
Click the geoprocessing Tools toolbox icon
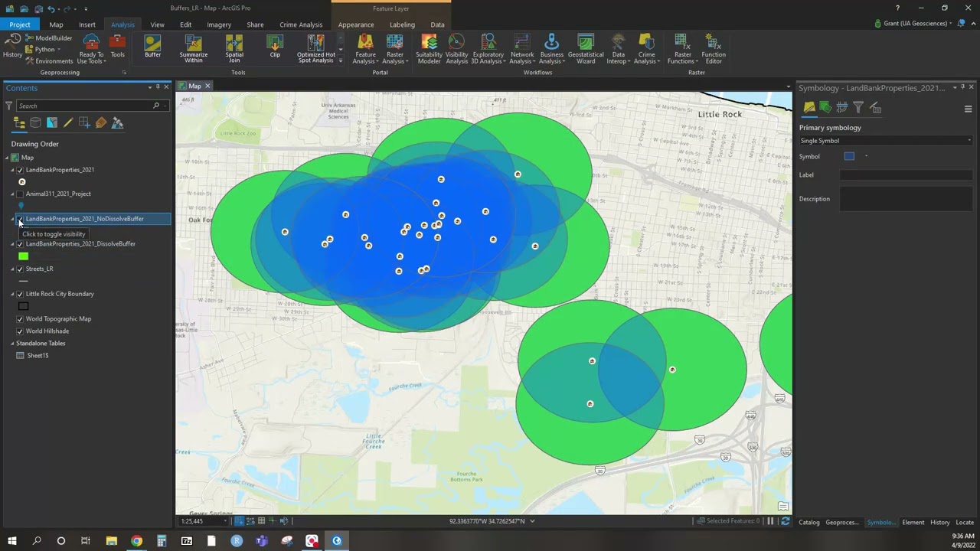[117, 46]
